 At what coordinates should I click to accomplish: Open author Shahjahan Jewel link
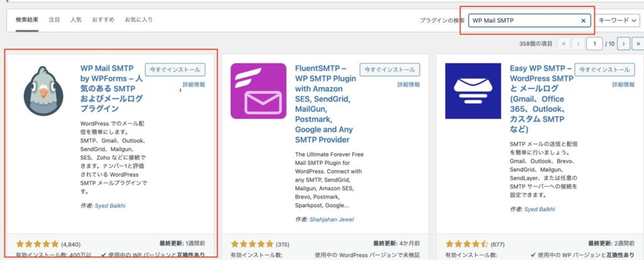(x=331, y=219)
